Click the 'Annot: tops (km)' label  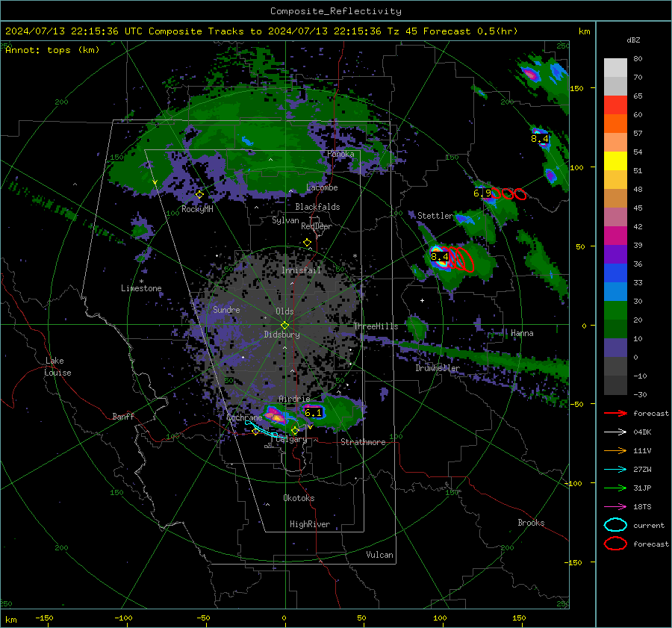click(52, 50)
